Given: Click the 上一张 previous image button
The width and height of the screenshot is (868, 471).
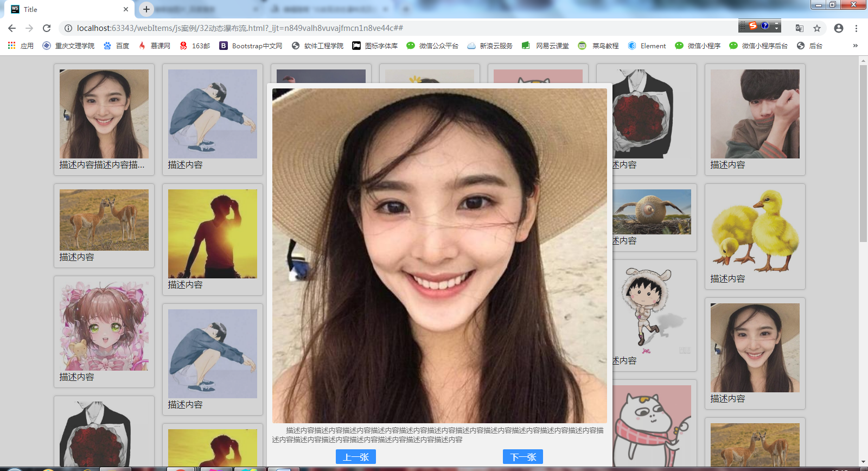Looking at the screenshot, I should [356, 457].
